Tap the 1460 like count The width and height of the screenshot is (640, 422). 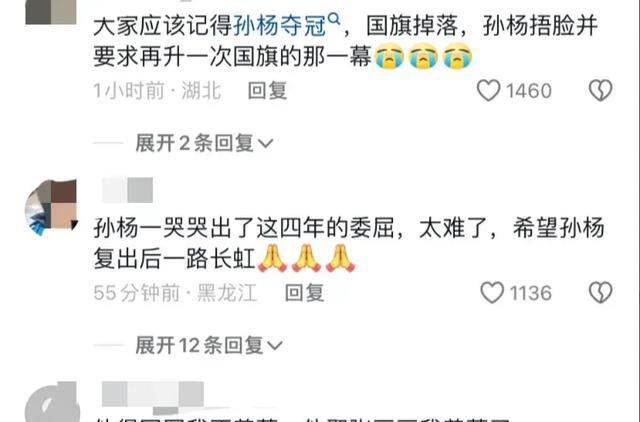tap(529, 91)
